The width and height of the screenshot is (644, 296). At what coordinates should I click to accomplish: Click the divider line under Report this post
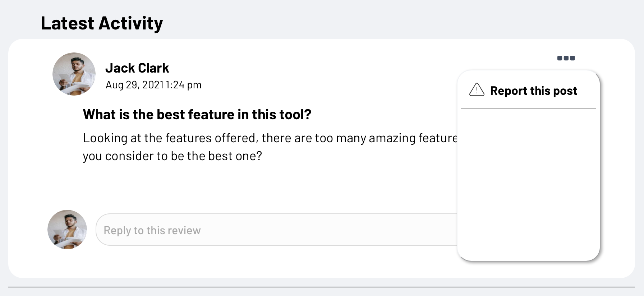click(x=528, y=108)
